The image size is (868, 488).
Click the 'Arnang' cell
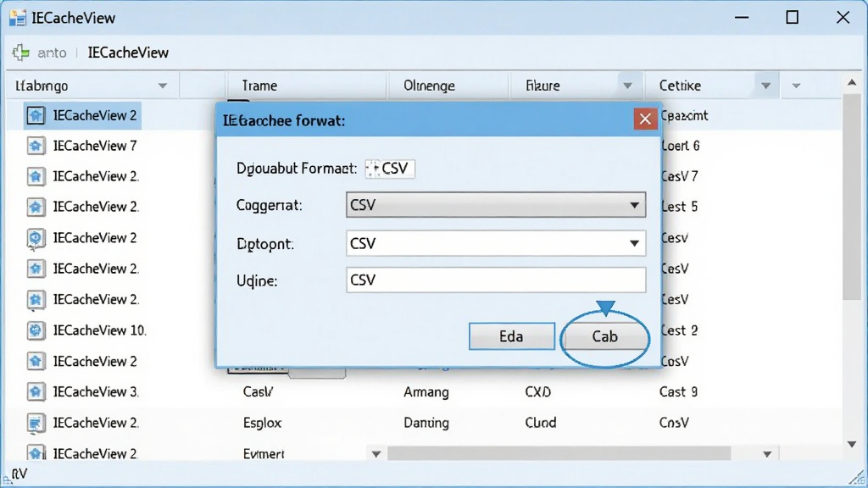[x=426, y=391]
